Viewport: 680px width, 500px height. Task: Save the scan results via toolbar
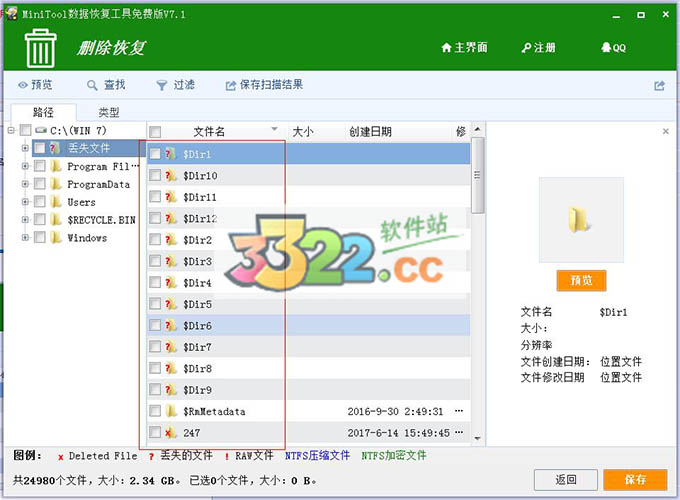tap(264, 85)
